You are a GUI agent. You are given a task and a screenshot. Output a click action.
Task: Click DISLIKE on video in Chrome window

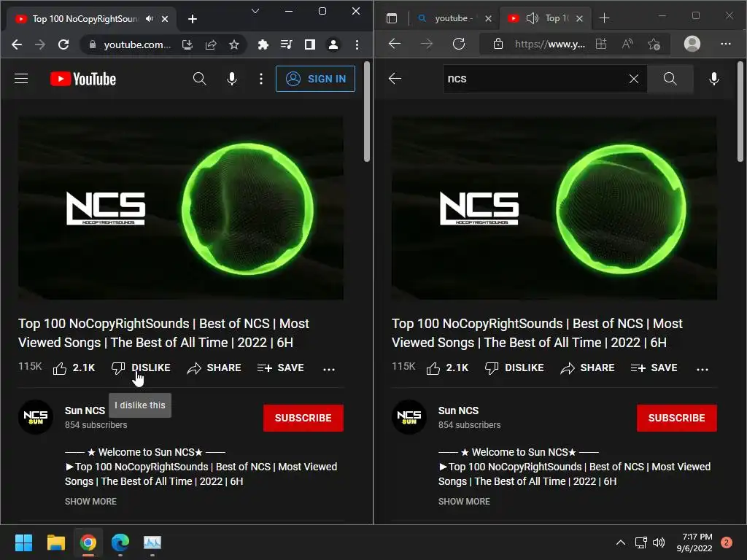(141, 368)
